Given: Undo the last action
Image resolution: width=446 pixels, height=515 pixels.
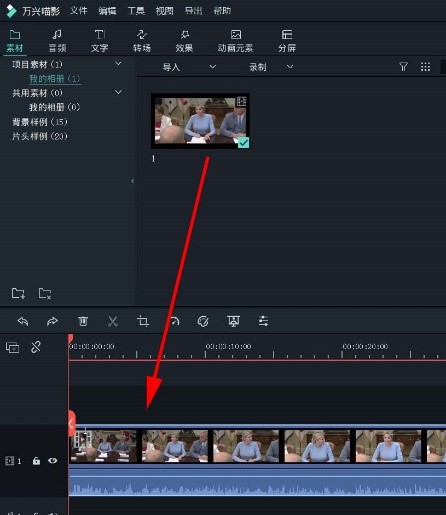Looking at the screenshot, I should (23, 321).
